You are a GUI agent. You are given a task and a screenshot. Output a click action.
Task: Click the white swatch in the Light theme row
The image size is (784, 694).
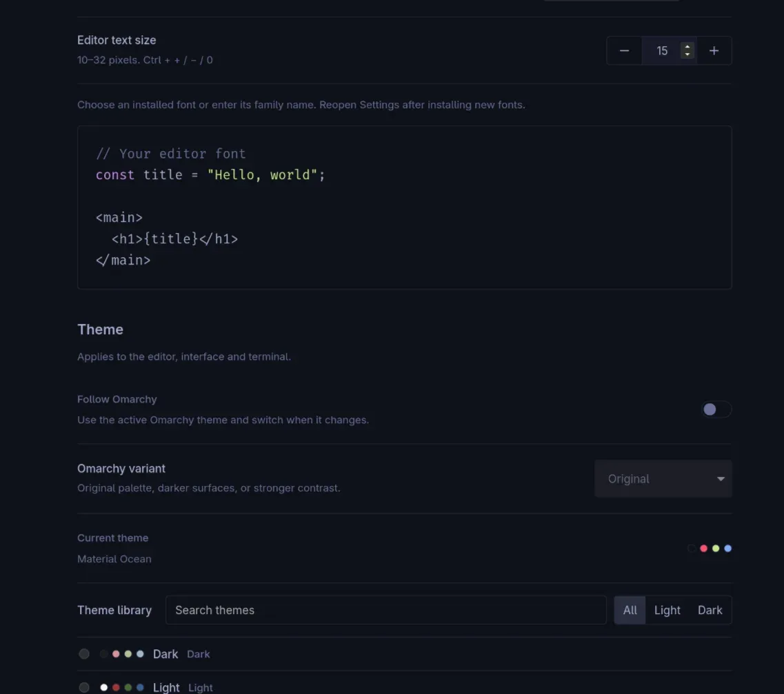104,688
